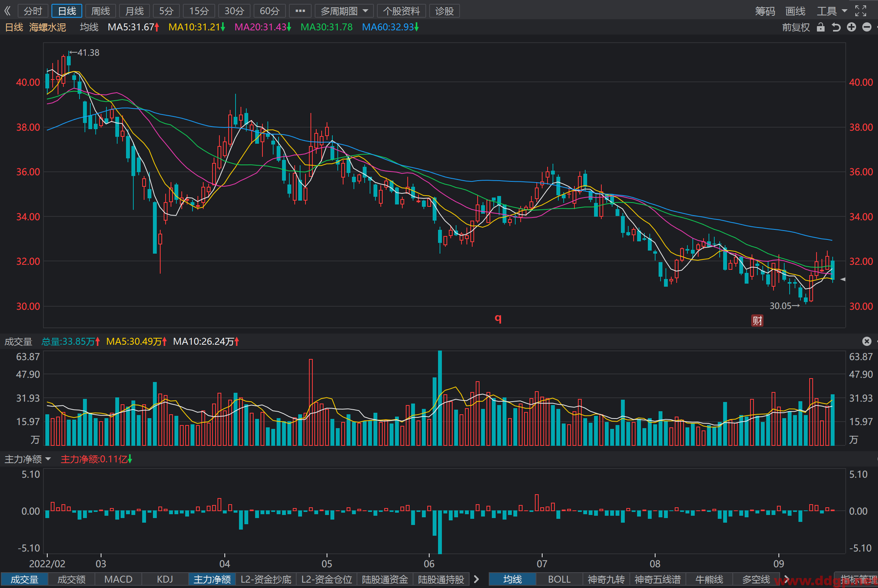The height and width of the screenshot is (588, 878).
Task: Click the undo arrow icon in chart header
Action: point(836,27)
